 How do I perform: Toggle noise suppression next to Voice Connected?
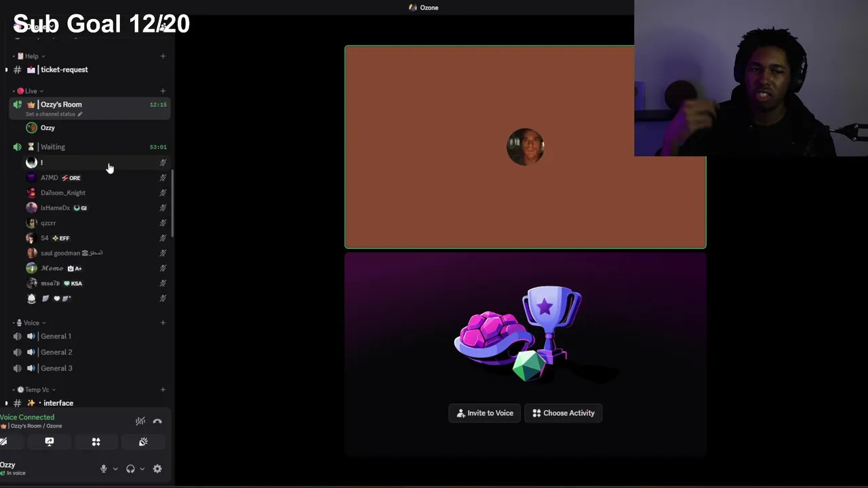[x=140, y=421]
